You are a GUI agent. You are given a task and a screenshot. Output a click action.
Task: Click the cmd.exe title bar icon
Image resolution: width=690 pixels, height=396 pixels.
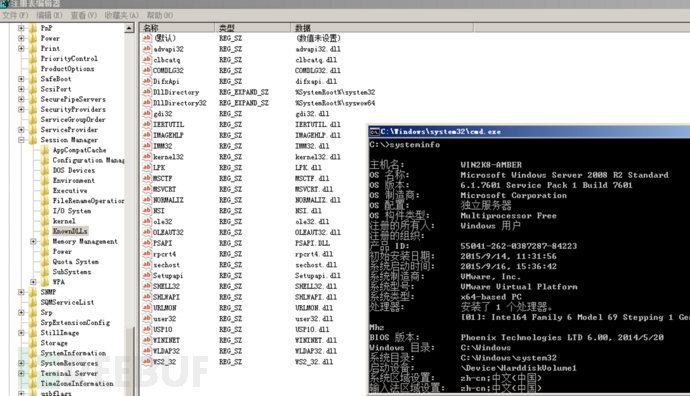374,132
